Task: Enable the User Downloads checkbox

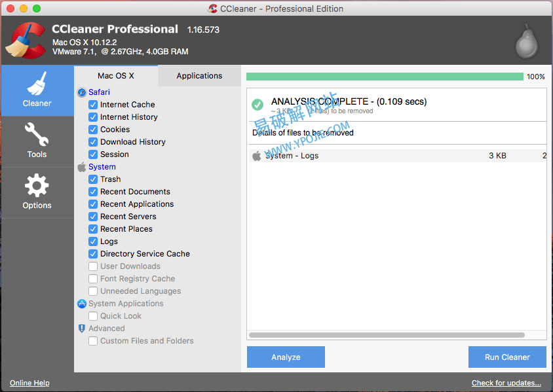Action: [92, 266]
